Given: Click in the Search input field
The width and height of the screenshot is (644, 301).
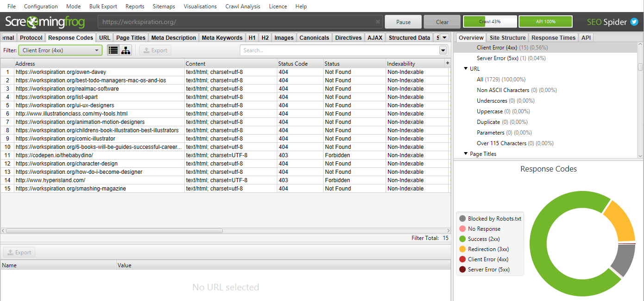Looking at the screenshot, I should coord(339,50).
